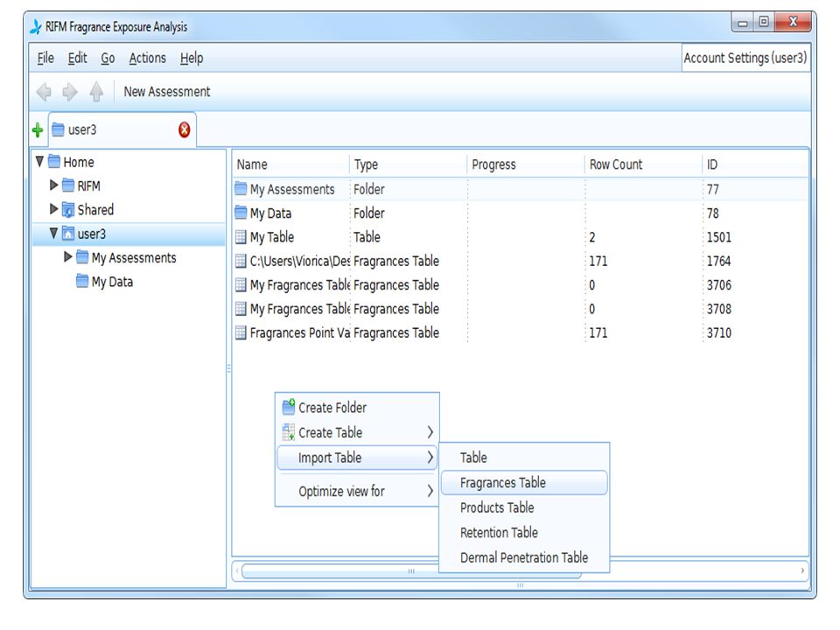The image size is (840, 630).
Task: Click the scrollbar right arrow
Action: coord(802,571)
